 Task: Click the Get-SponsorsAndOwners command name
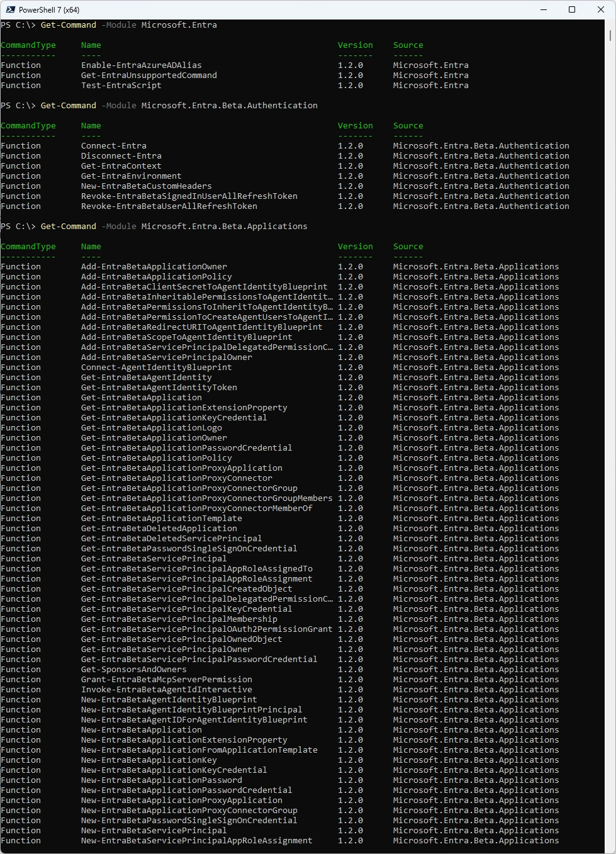pos(133,670)
